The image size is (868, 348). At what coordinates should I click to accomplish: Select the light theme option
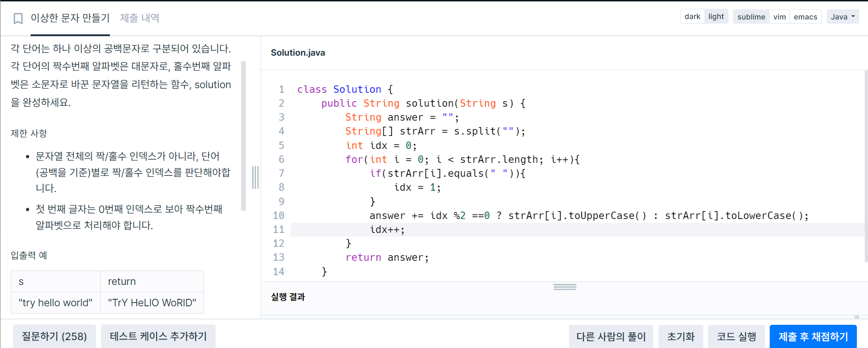[716, 17]
